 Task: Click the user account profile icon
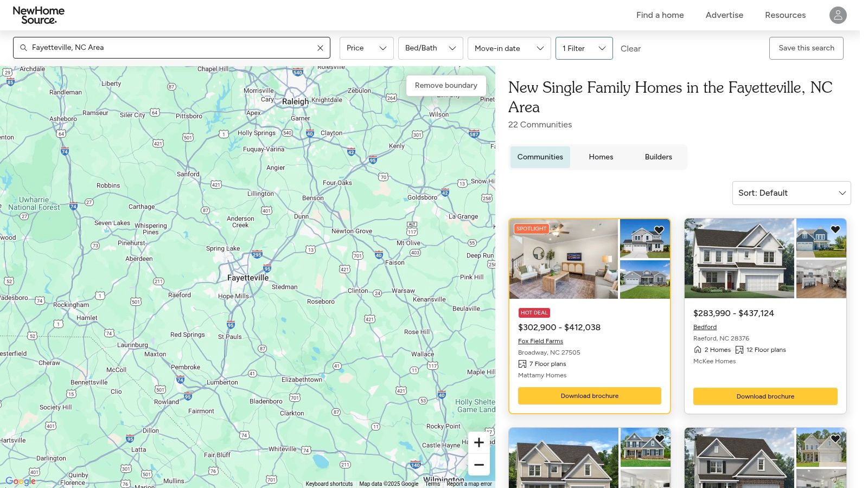(838, 15)
